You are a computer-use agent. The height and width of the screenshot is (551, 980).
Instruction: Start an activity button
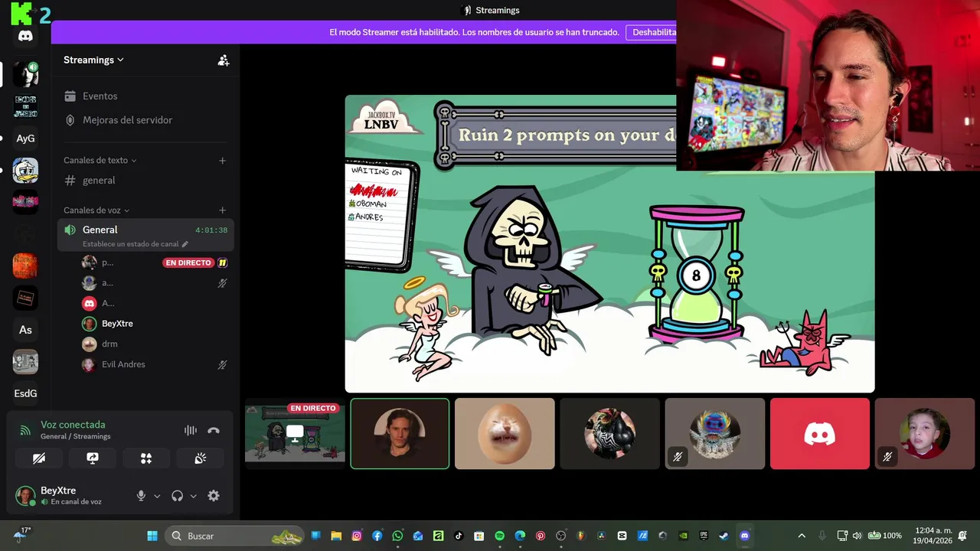point(146,458)
